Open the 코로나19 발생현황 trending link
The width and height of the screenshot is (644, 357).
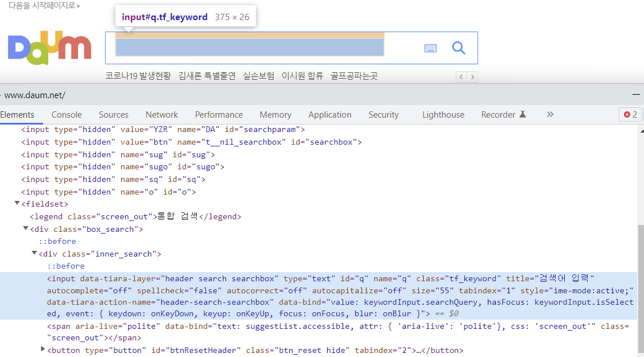coord(138,76)
